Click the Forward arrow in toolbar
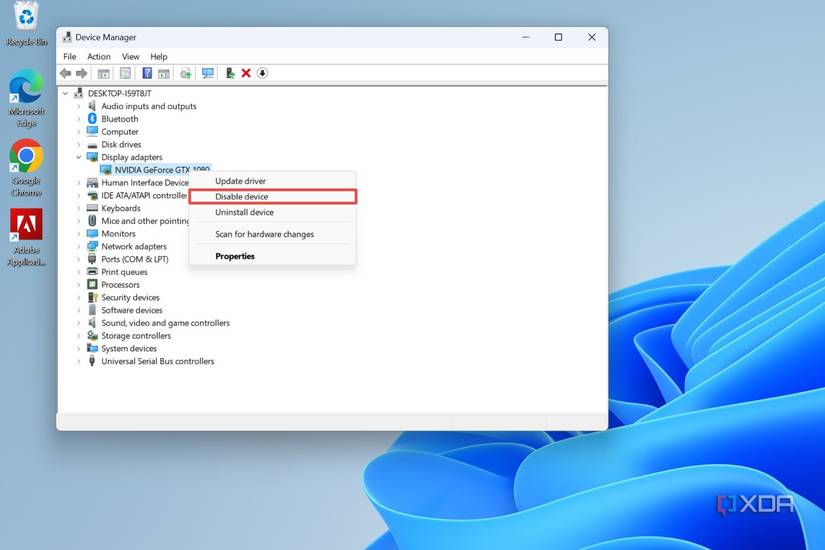Viewport: 825px width, 550px height. (82, 73)
